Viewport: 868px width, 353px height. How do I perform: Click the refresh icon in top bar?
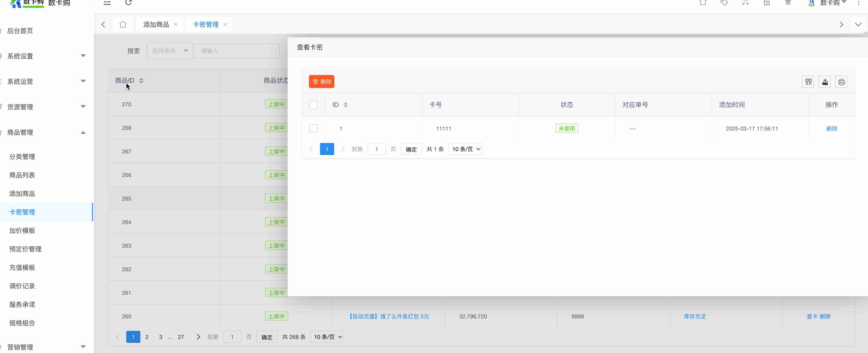tap(128, 3)
